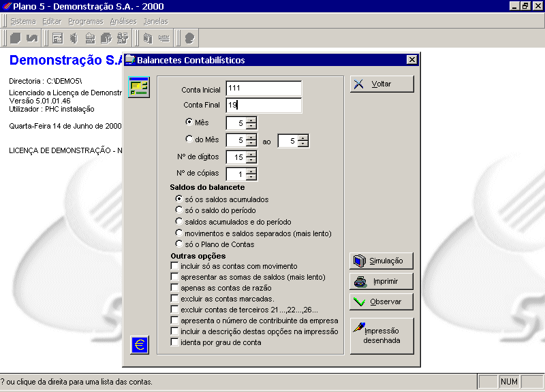Tick excluir as contas marcadas
Viewport: 545px width, 392px height.
174,298
